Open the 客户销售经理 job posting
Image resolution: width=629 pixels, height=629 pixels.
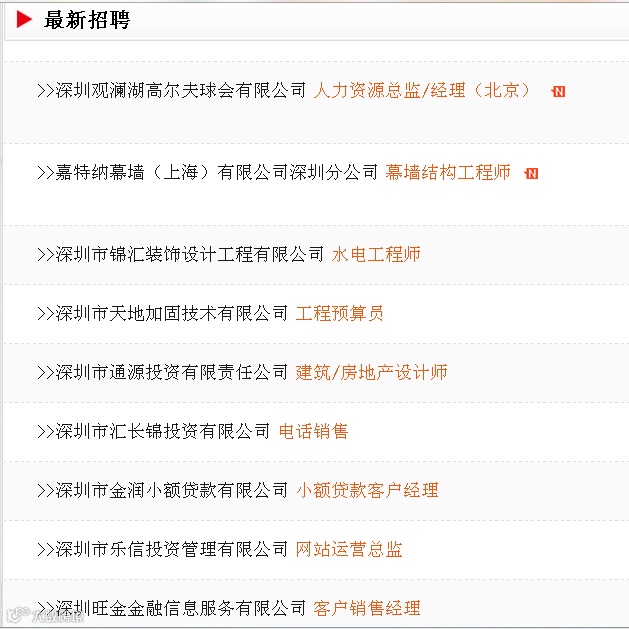[x=367, y=608]
